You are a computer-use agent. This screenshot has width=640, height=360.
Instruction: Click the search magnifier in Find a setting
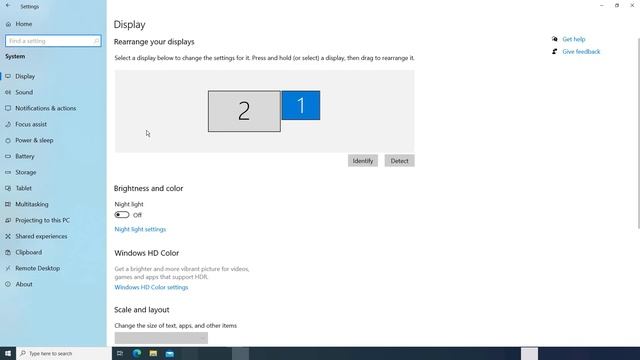[x=96, y=41]
